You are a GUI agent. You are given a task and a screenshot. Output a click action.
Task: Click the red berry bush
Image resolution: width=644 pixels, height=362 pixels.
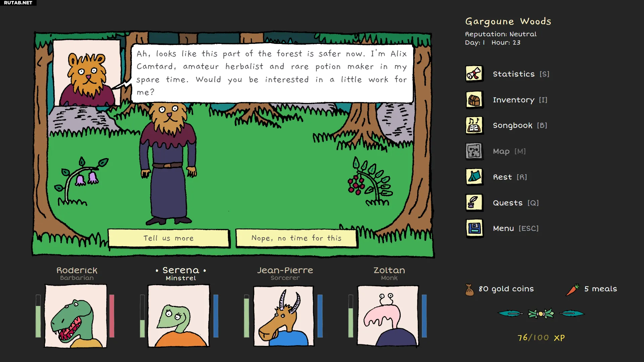[370, 181]
